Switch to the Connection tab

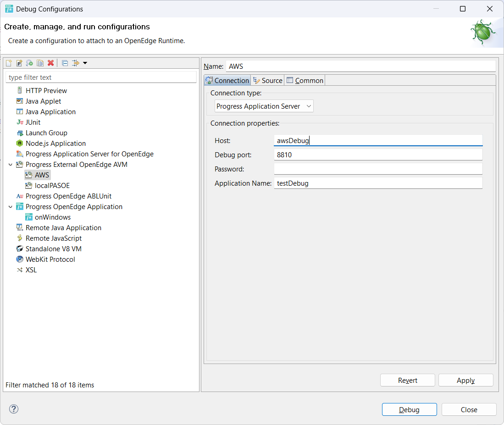click(x=227, y=80)
